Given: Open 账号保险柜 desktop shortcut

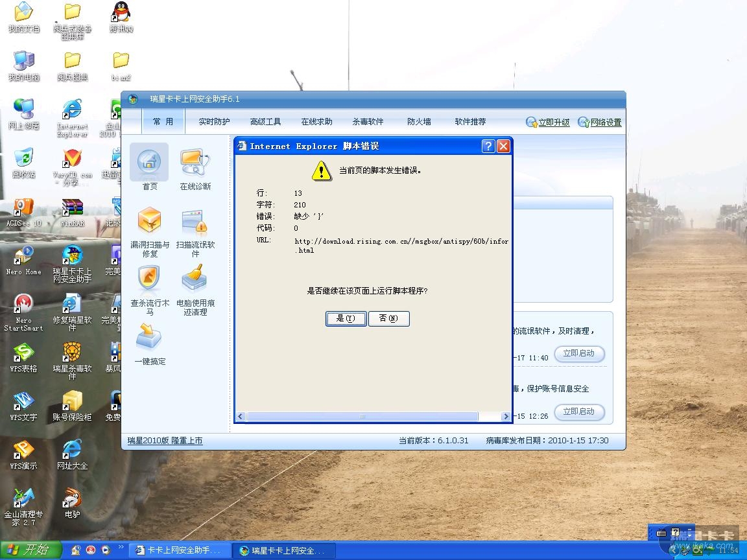Looking at the screenshot, I should pos(73,406).
